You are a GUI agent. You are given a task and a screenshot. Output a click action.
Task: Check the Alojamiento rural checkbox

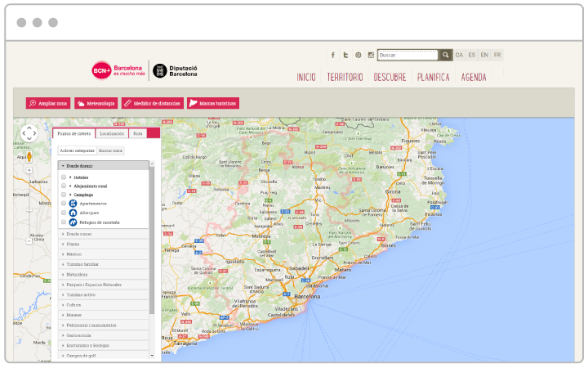(64, 186)
